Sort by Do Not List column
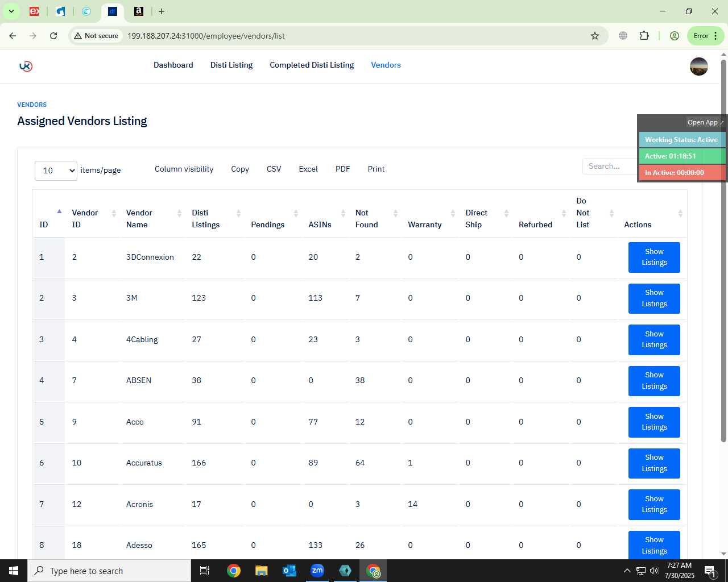This screenshot has width=728, height=582. [x=594, y=213]
